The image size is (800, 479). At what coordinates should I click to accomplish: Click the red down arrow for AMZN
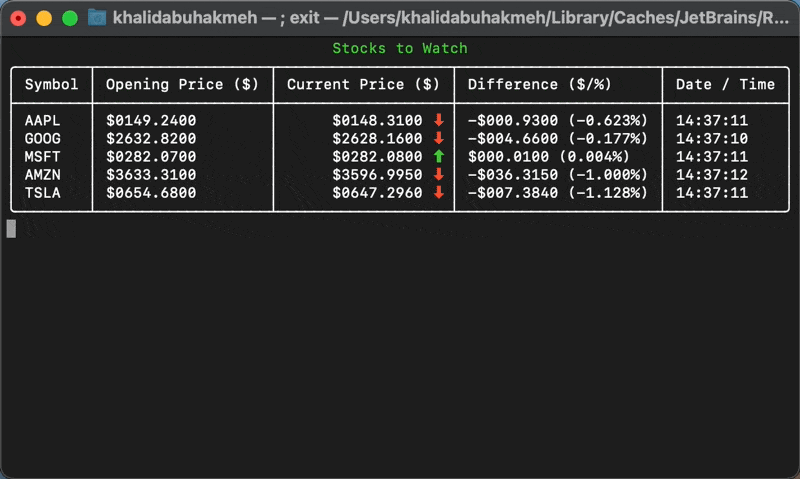coord(439,174)
